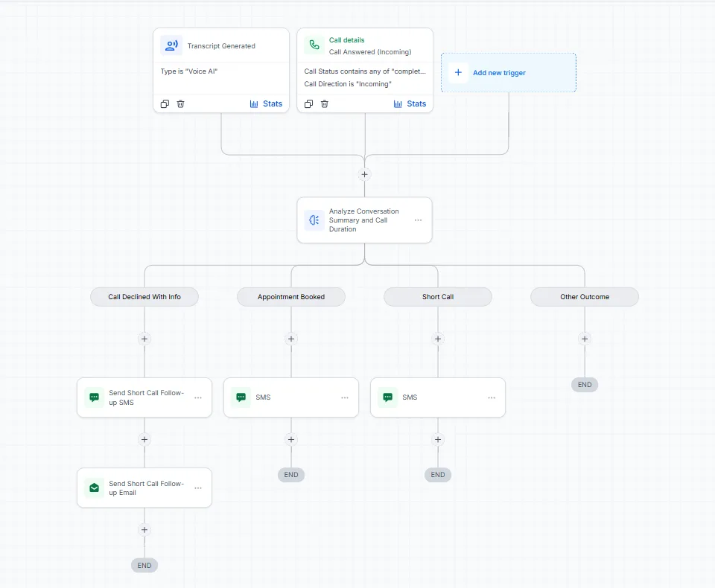This screenshot has width=715, height=588.
Task: Add step after Send Short Call Follow-up Email
Action: coord(144,530)
